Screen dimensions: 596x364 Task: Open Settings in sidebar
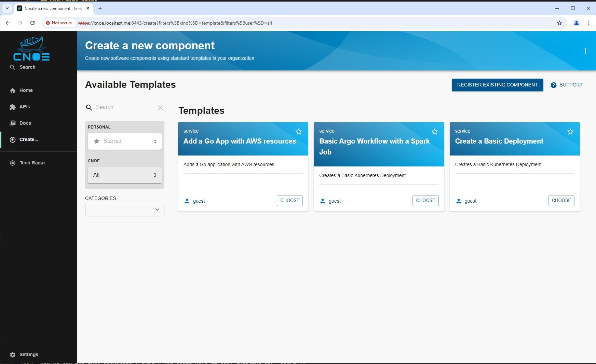click(29, 354)
